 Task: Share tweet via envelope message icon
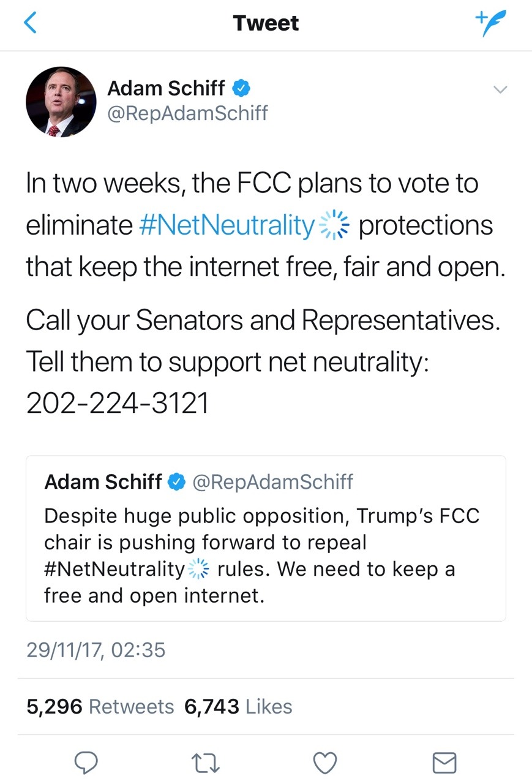(444, 763)
